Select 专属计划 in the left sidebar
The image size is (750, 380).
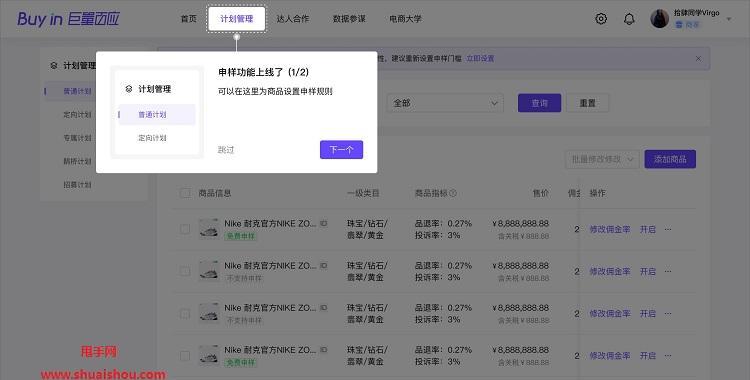pyautogui.click(x=77, y=138)
